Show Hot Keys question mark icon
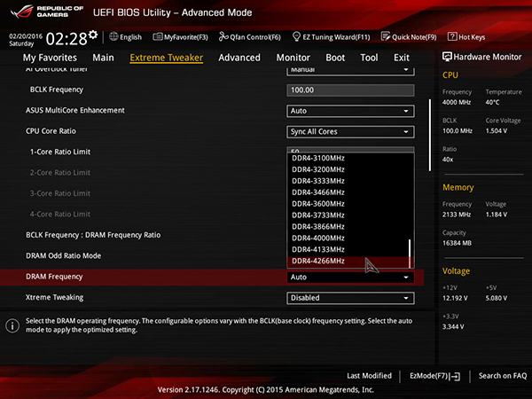This screenshot has width=532, height=399. point(452,36)
